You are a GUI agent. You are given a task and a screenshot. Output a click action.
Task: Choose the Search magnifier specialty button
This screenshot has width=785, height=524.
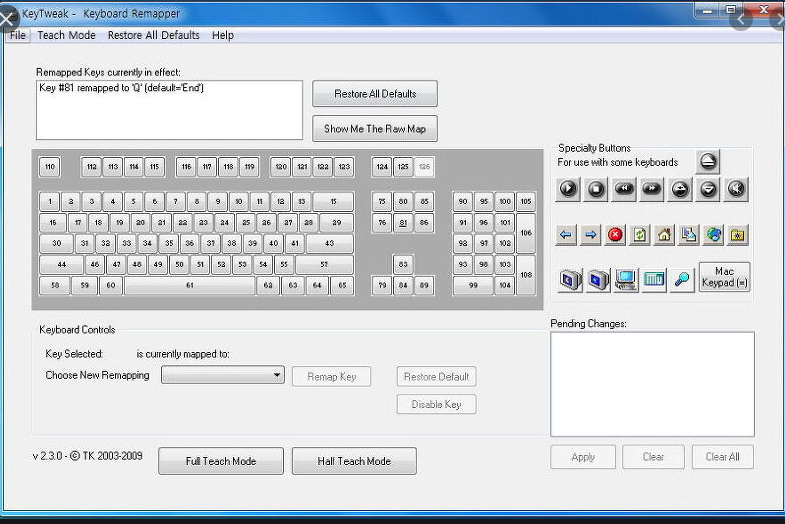[x=682, y=279]
